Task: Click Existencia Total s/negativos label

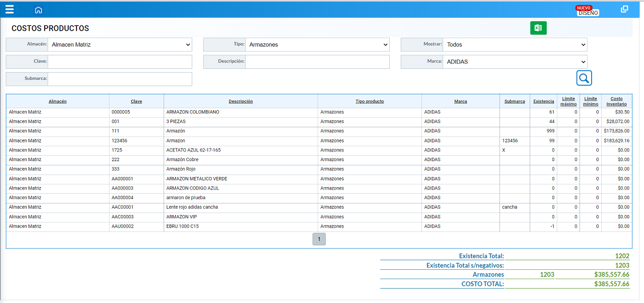Action: click(465, 265)
